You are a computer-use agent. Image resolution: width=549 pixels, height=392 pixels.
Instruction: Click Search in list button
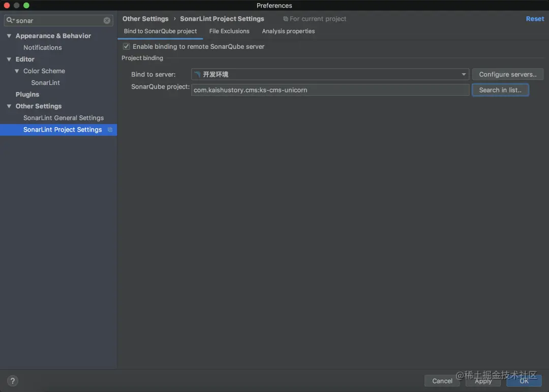[x=500, y=90]
